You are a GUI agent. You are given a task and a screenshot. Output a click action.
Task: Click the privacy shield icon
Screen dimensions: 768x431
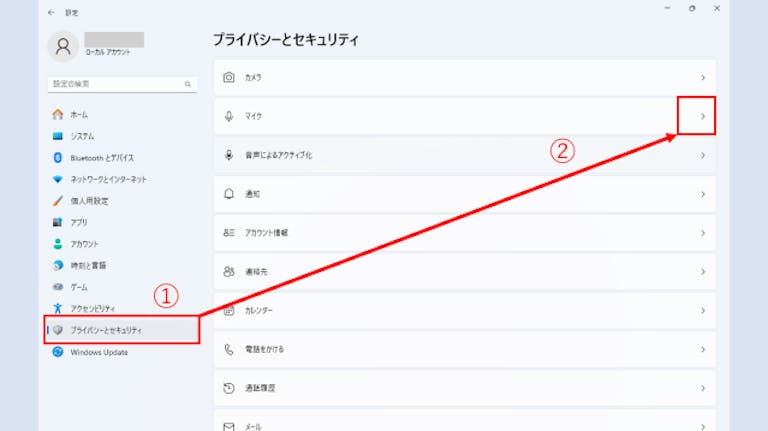point(58,330)
